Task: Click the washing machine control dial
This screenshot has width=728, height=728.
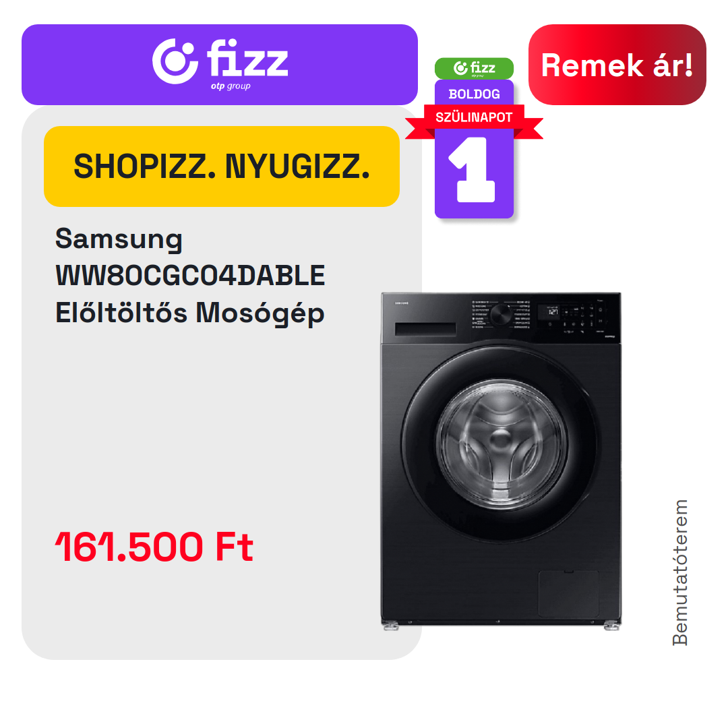Action: coord(502,315)
